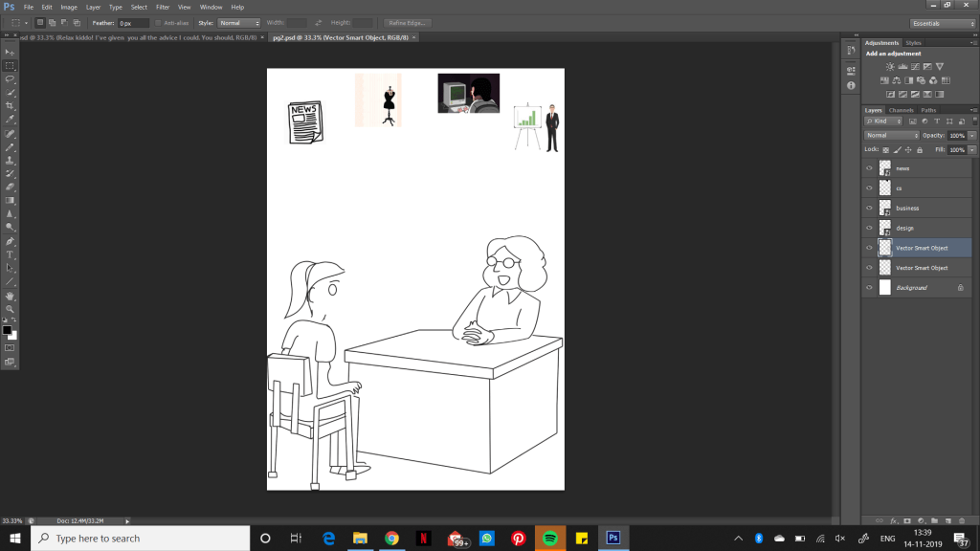Hide the Background layer
This screenshot has height=551, width=980.
tap(869, 288)
